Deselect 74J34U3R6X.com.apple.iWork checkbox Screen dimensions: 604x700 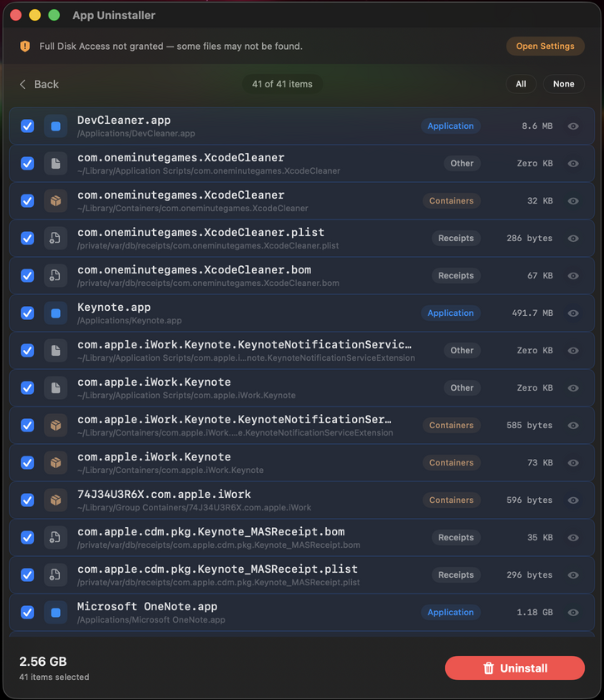tap(27, 500)
